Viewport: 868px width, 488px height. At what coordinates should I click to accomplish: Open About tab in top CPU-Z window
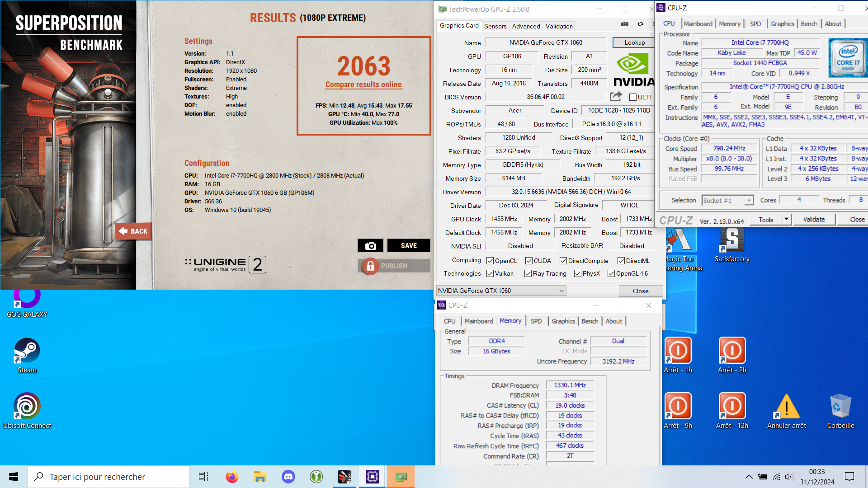[833, 23]
